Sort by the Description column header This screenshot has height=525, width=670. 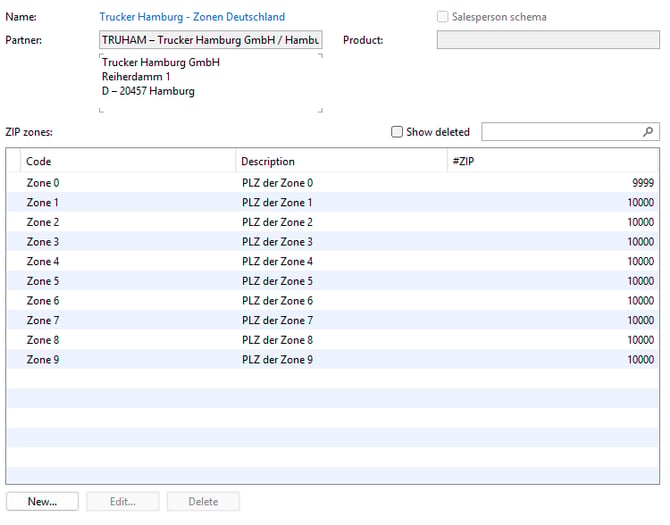(341, 161)
